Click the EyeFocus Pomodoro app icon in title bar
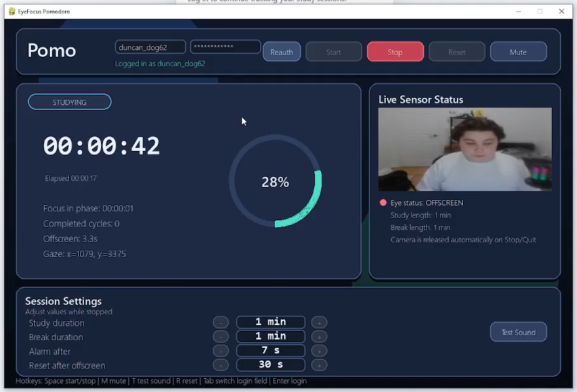Image resolution: width=577 pixels, height=392 pixels. [x=12, y=11]
